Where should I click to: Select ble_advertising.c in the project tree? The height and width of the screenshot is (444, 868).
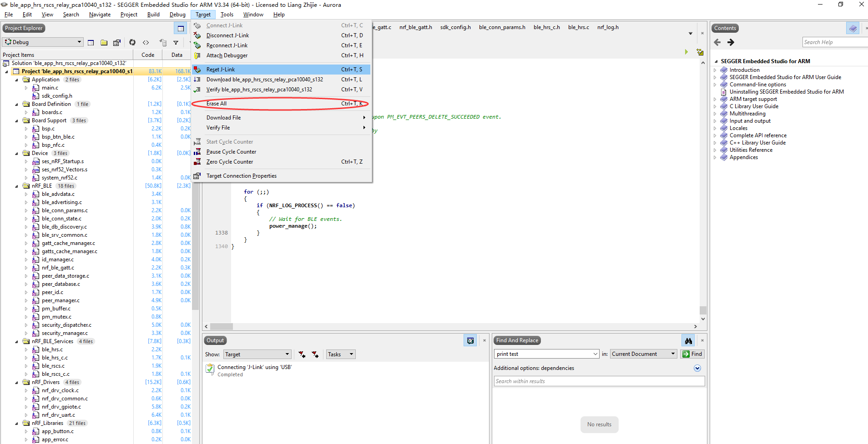click(x=62, y=202)
